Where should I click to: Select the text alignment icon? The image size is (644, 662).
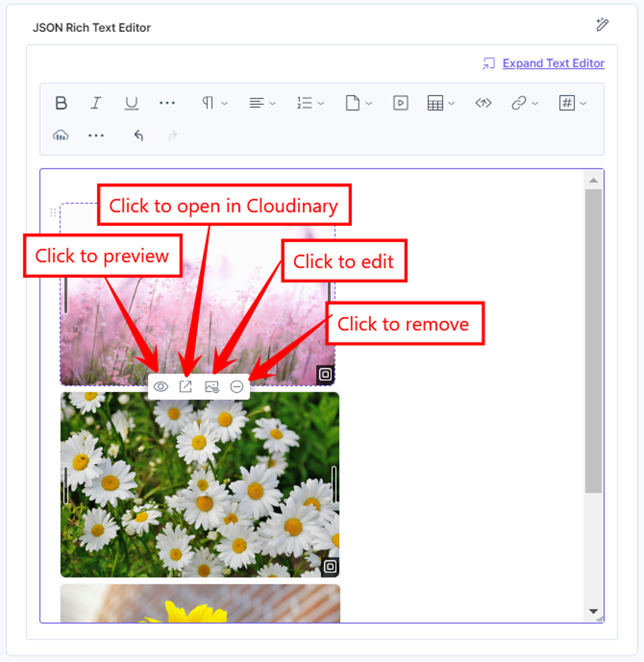coord(256,103)
